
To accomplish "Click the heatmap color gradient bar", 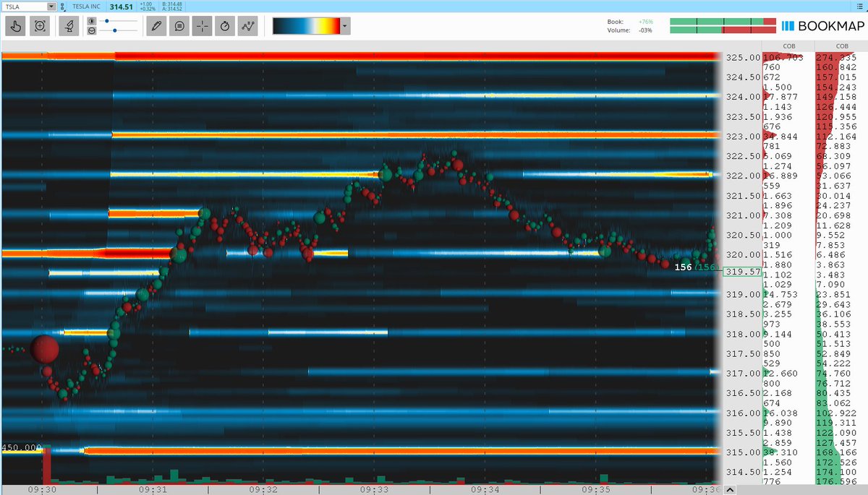I will pyautogui.click(x=307, y=27).
